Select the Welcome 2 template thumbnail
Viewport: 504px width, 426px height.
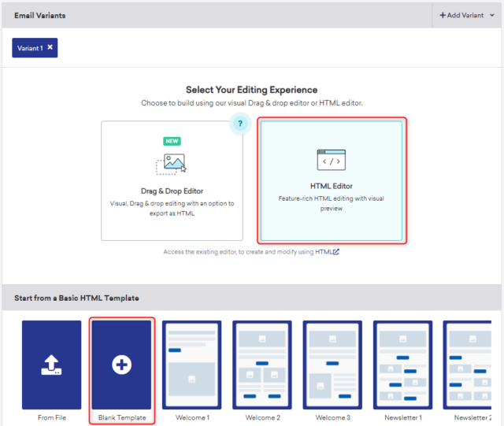coord(262,365)
